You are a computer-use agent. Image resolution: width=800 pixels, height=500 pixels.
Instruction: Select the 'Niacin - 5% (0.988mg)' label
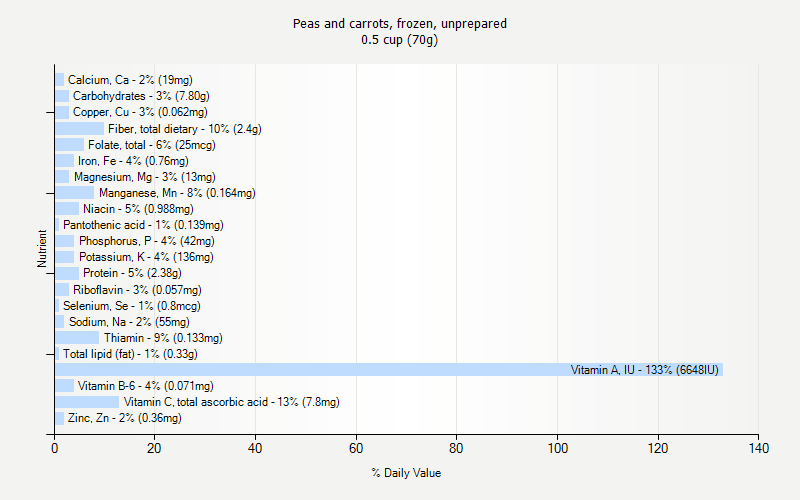click(x=138, y=209)
